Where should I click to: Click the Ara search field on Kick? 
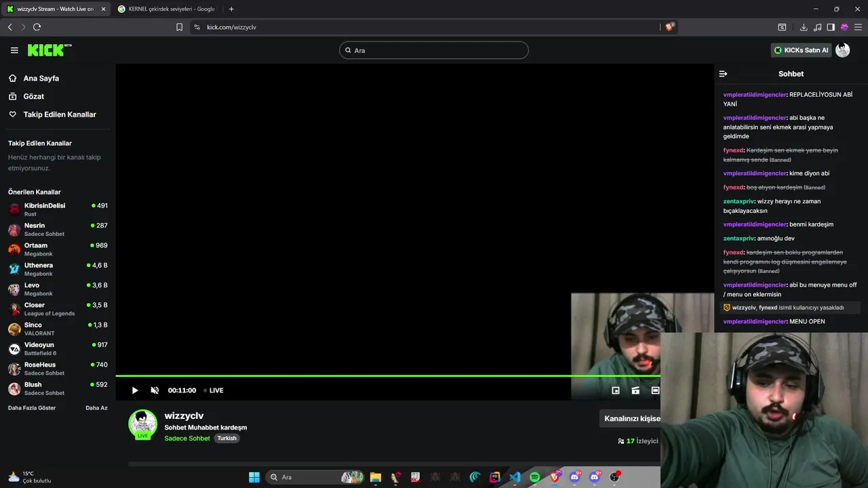coord(433,50)
